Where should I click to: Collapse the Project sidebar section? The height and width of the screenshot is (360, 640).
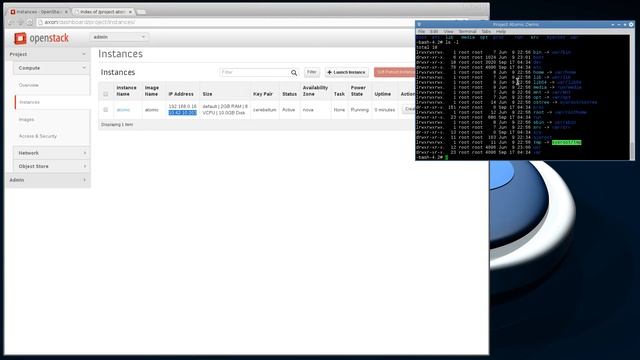[x=48, y=54]
